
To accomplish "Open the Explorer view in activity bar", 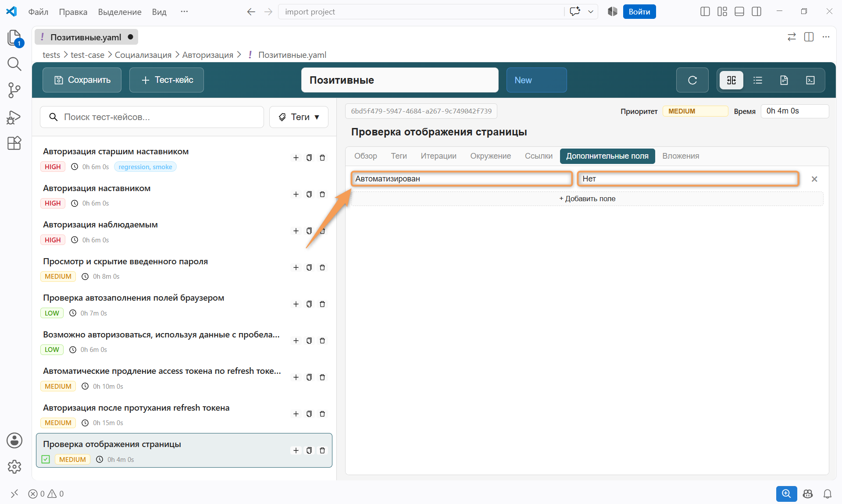I will pos(14,38).
